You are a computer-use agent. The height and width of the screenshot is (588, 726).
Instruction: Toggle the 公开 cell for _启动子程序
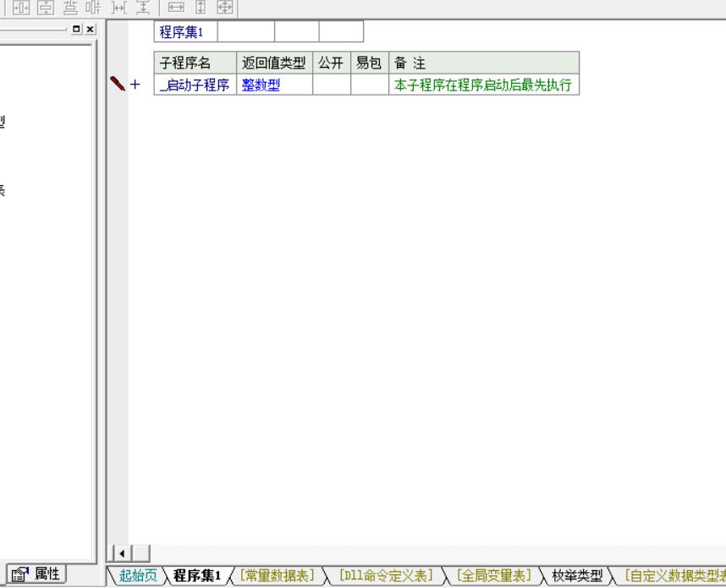332,85
